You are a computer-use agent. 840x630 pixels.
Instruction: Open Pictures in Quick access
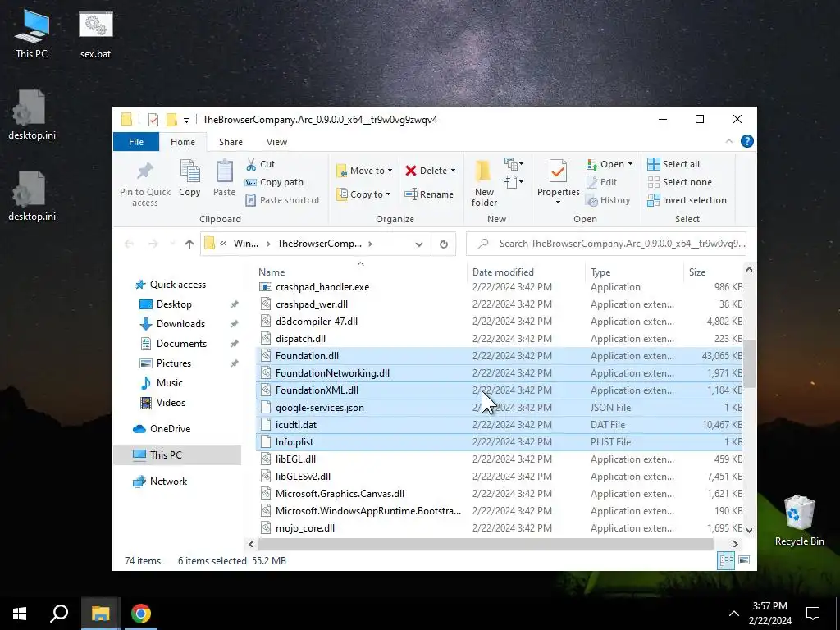pos(174,363)
